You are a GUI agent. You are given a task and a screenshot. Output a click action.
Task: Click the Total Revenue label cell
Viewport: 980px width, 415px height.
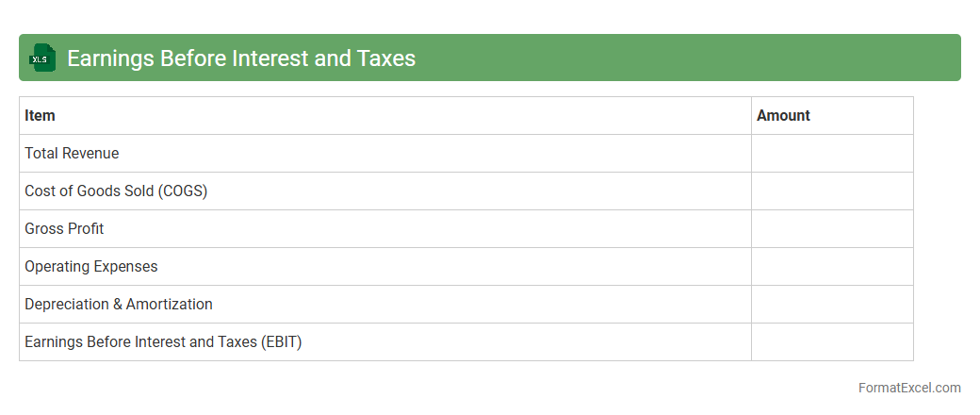[x=72, y=153]
